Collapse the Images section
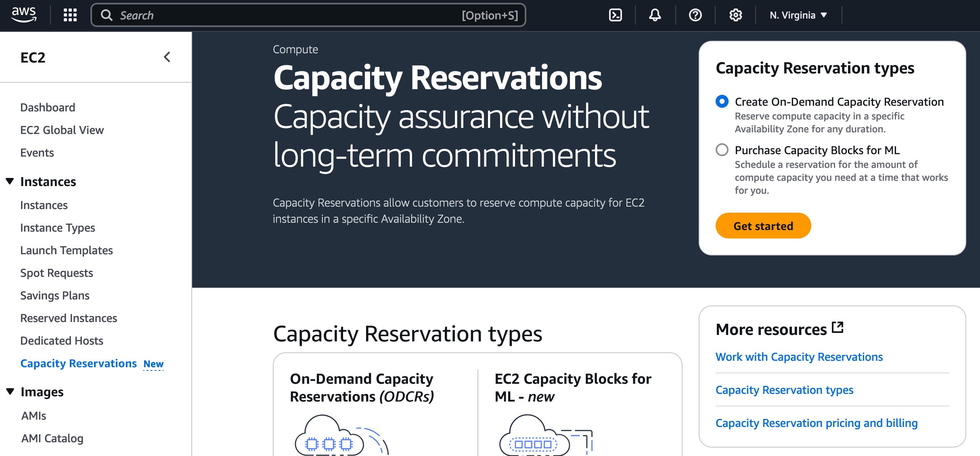This screenshot has width=980, height=456. point(10,391)
